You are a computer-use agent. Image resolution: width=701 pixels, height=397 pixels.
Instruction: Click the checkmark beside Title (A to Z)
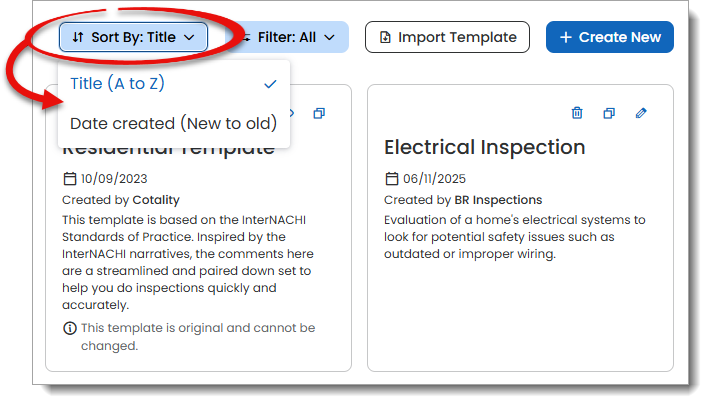pyautogui.click(x=270, y=84)
